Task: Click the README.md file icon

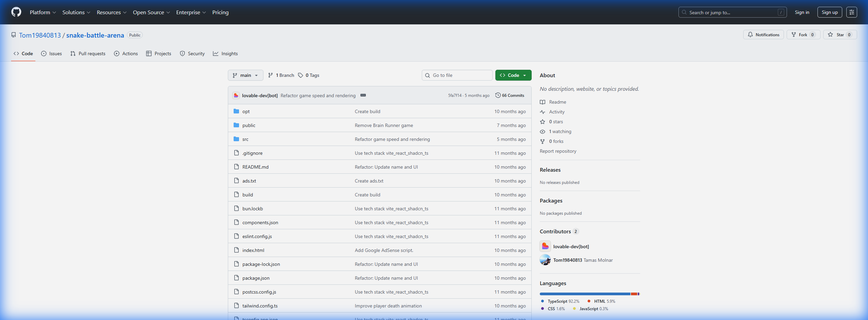Action: click(236, 167)
